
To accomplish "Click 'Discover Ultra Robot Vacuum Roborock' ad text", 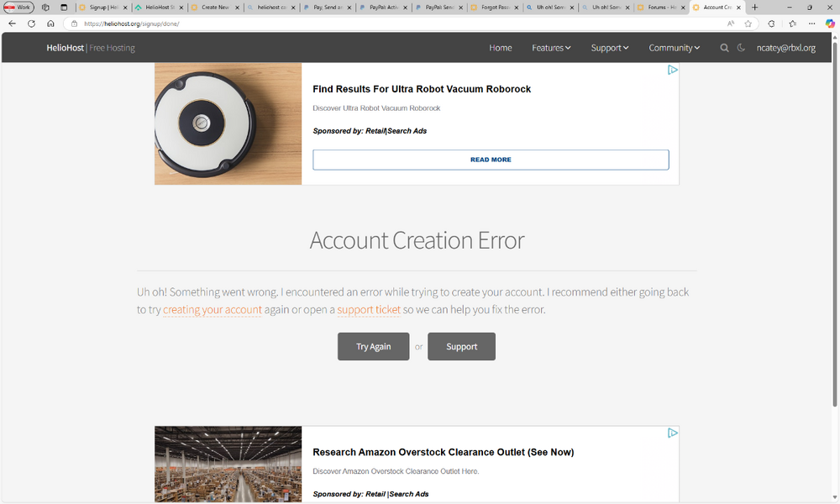I will coord(376,108).
